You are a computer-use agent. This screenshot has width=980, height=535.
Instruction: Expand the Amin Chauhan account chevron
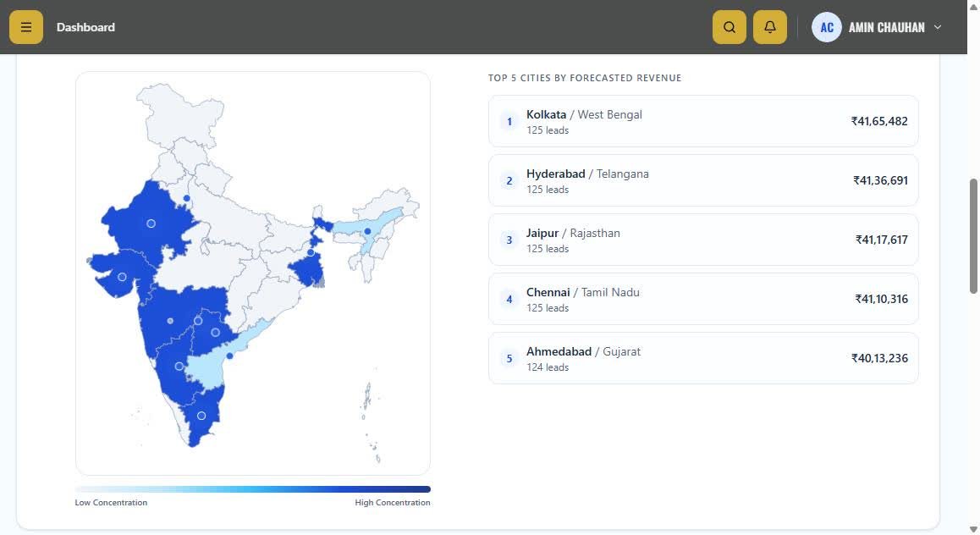click(937, 27)
